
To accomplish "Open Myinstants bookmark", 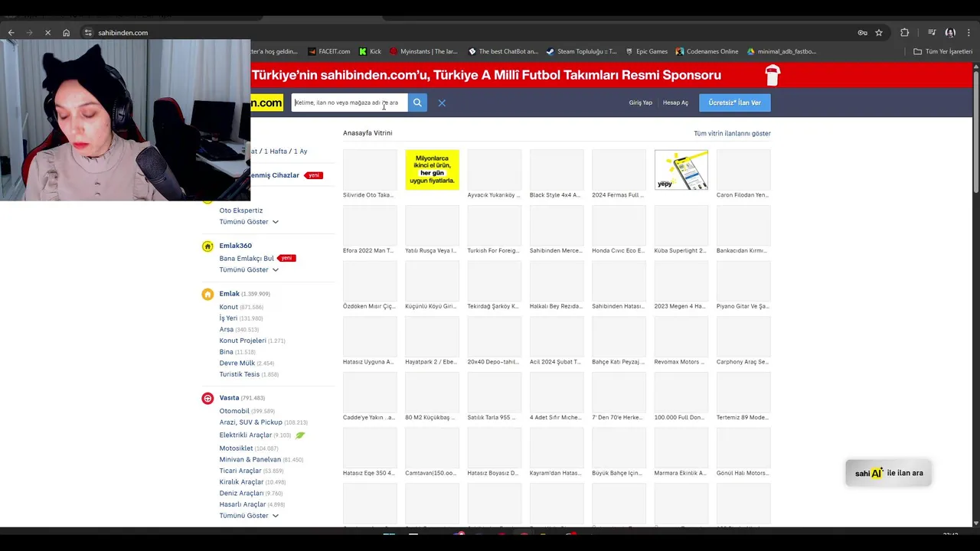I will pos(423,51).
